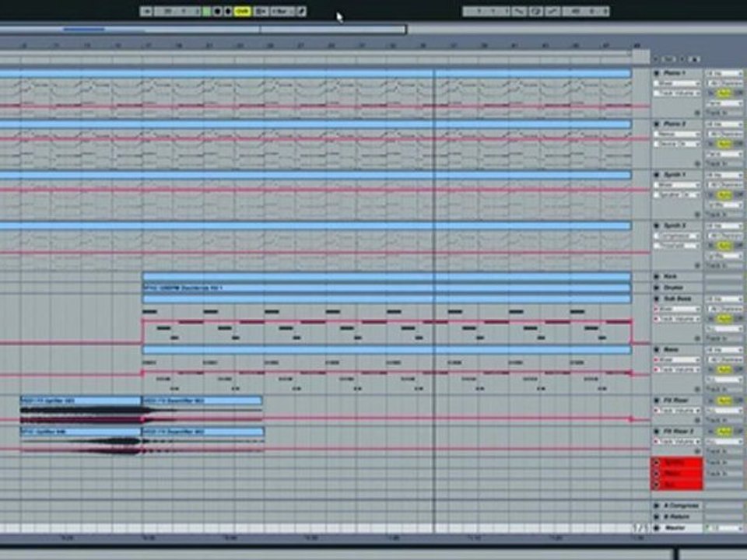Toggle the Follow switch in the transport bar
This screenshot has width=747, height=560.
click(146, 12)
